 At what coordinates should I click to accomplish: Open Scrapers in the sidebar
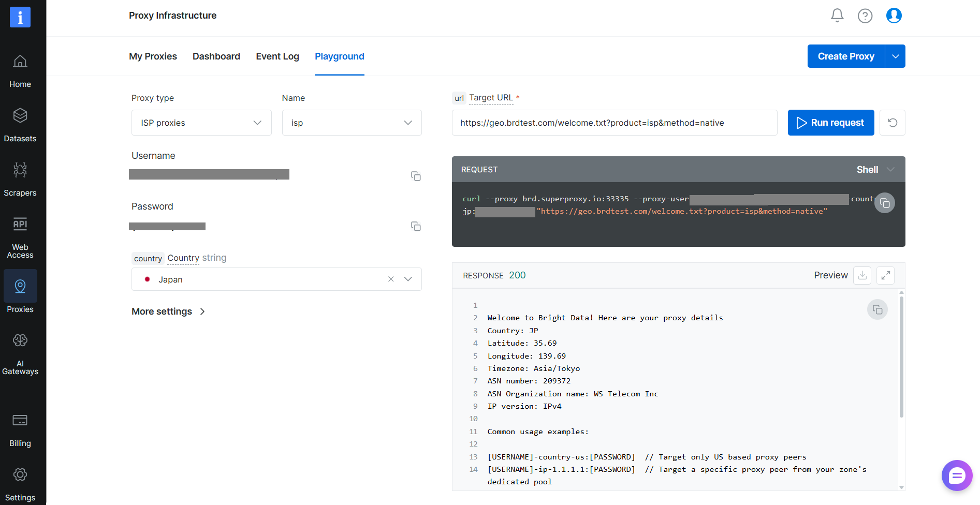coord(20,180)
